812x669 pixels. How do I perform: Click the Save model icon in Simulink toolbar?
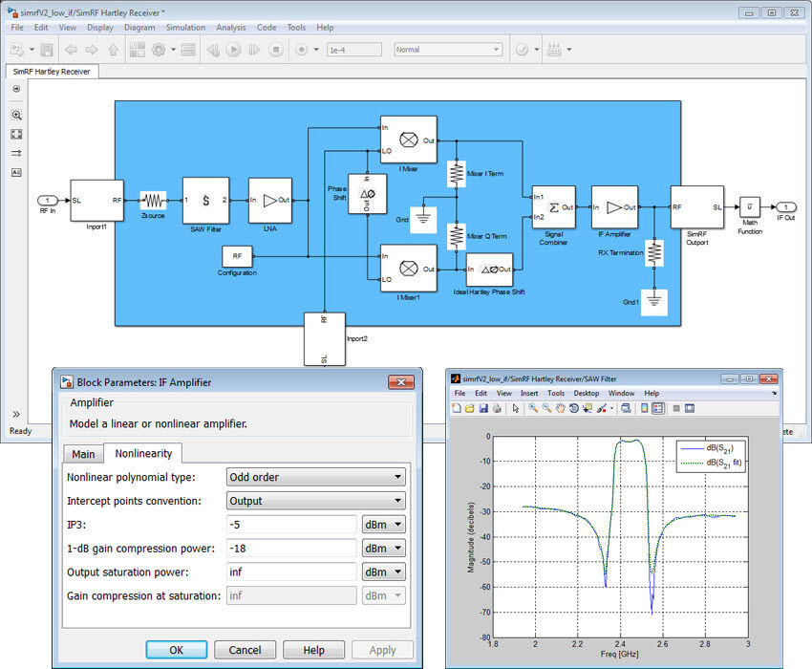point(47,50)
